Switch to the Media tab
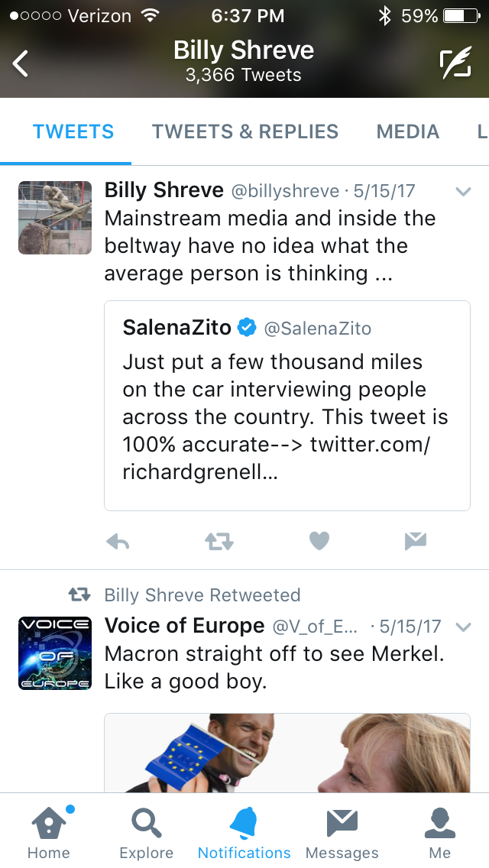The image size is (489, 868). click(408, 131)
